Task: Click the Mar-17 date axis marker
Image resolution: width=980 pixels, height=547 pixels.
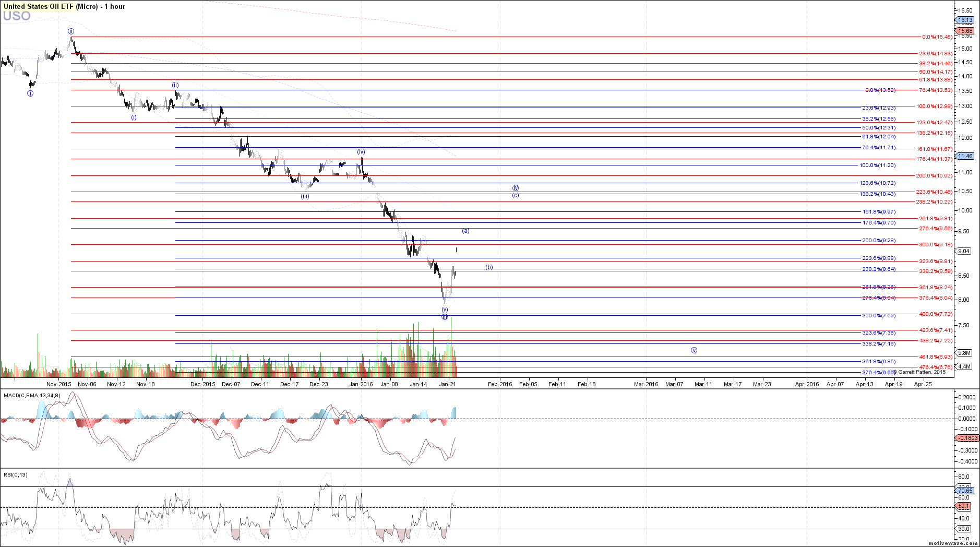Action: click(733, 384)
